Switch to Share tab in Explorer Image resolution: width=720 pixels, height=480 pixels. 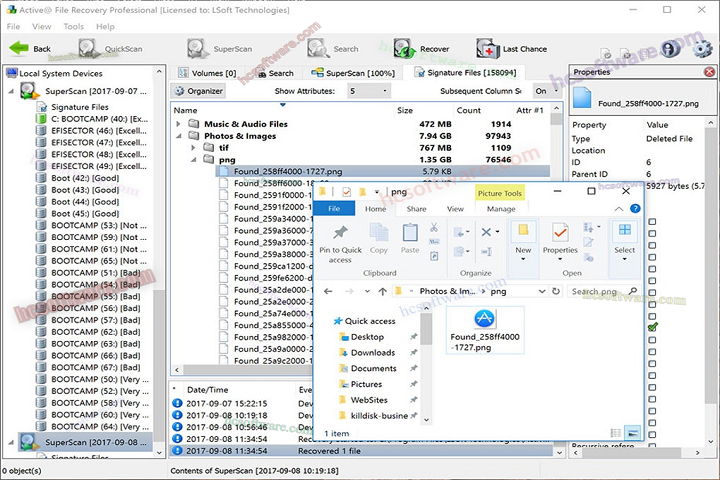[x=416, y=209]
